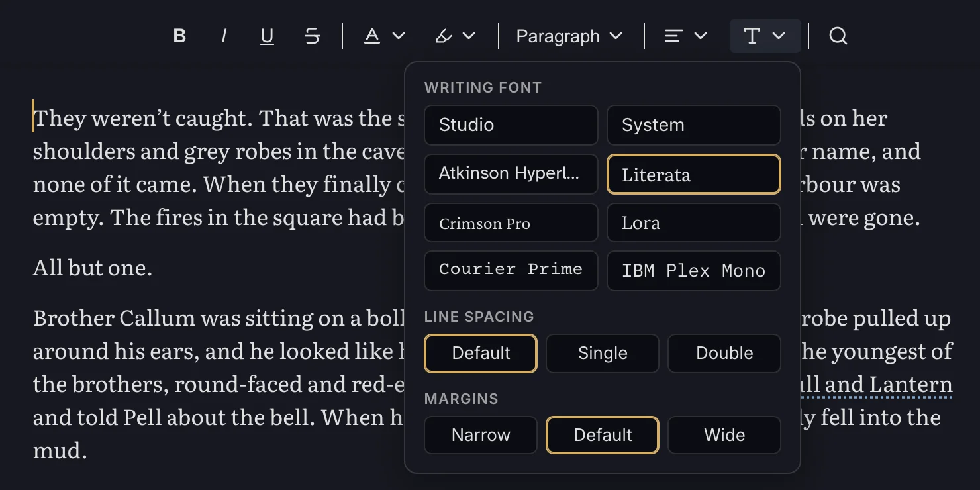This screenshot has height=490, width=980.
Task: Set margins to Default
Action: tap(603, 435)
